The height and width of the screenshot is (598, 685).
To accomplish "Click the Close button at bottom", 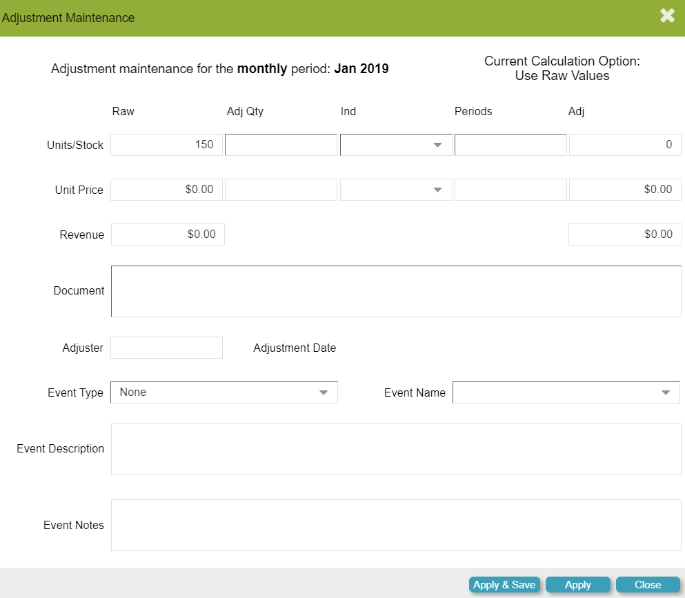I will point(647,585).
